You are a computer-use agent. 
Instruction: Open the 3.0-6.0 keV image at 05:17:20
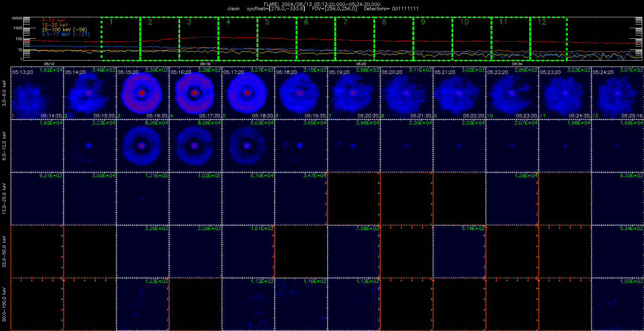(x=248, y=93)
